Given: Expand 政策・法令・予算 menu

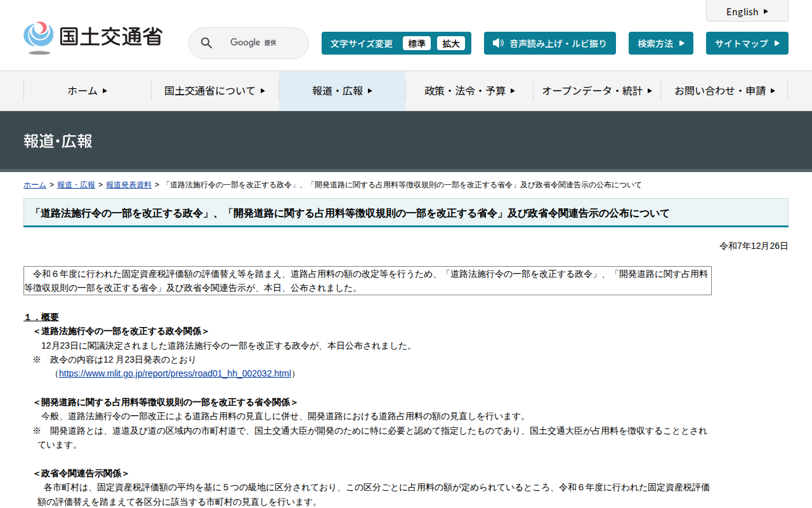Looking at the screenshot, I should pos(469,91).
